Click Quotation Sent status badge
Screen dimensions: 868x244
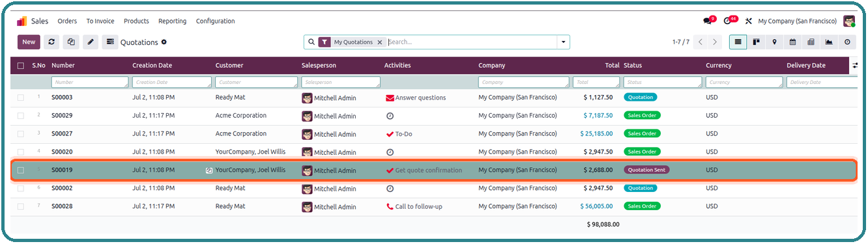[x=647, y=170]
